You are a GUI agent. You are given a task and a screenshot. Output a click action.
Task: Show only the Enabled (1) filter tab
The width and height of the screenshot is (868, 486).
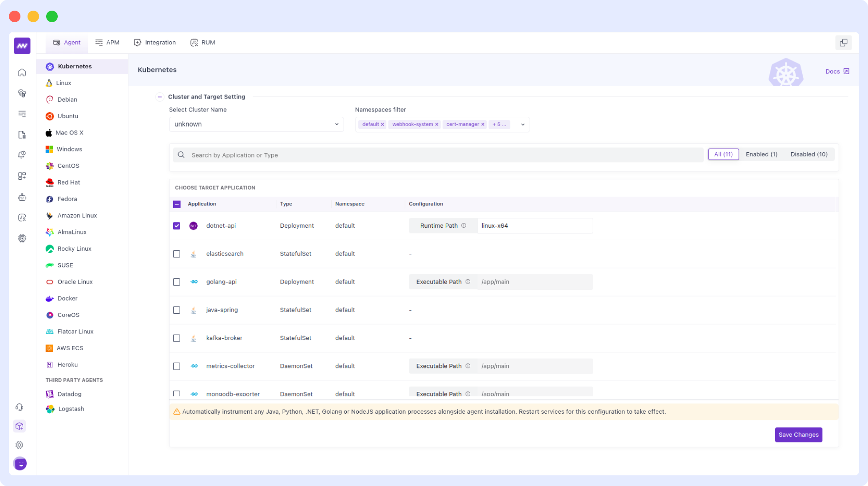click(x=761, y=154)
